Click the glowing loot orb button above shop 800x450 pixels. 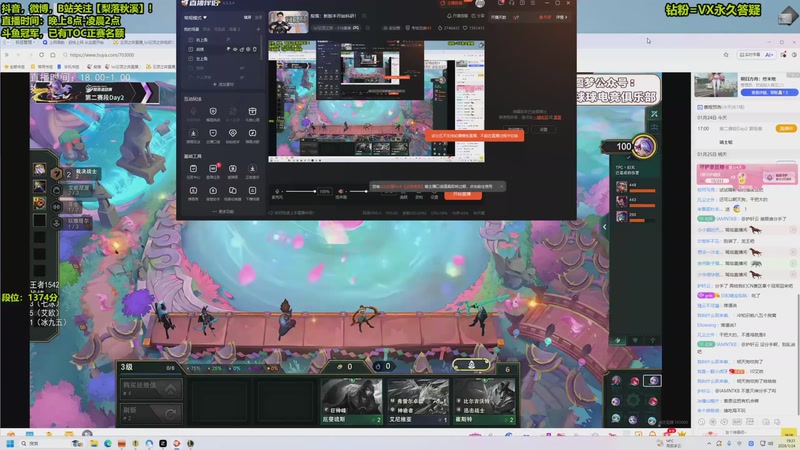[471, 364]
